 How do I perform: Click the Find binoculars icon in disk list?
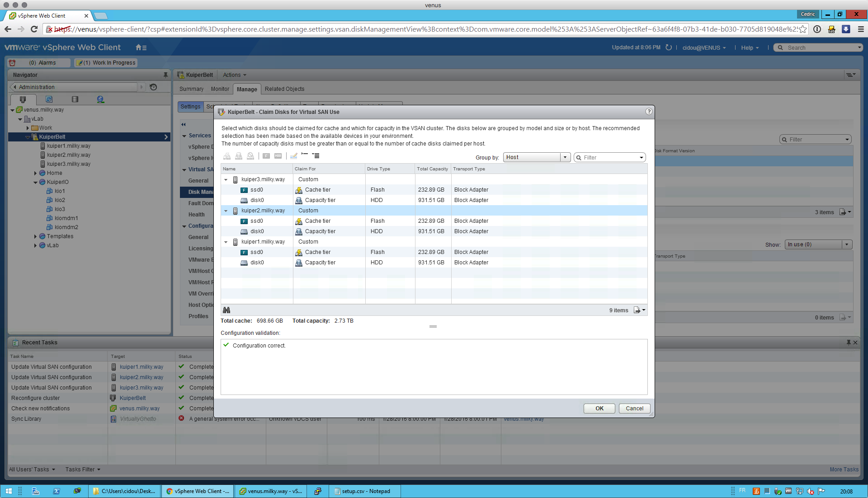(x=226, y=310)
